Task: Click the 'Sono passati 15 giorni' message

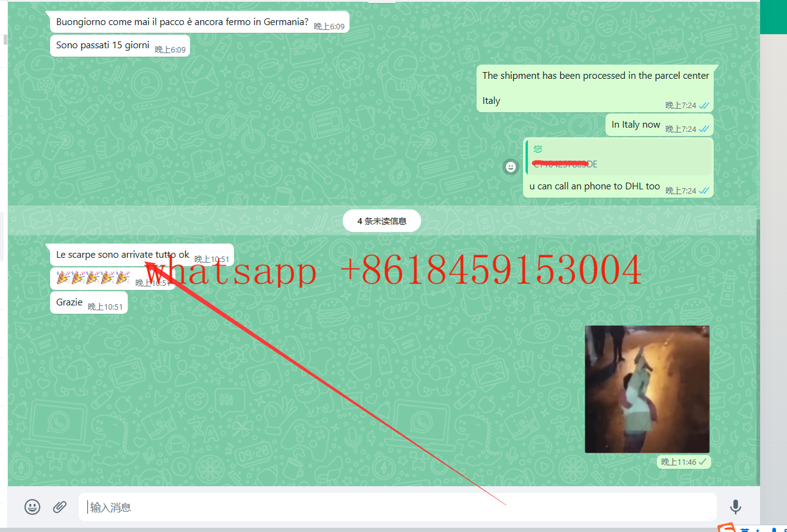Action: (103, 45)
